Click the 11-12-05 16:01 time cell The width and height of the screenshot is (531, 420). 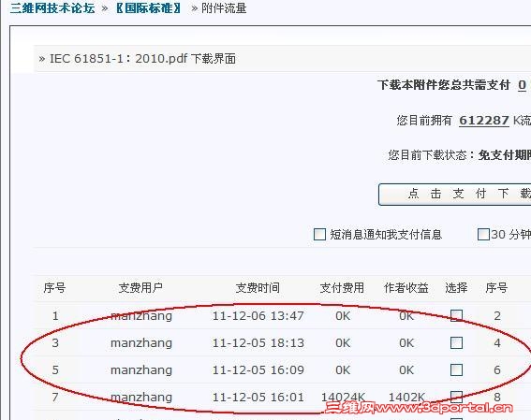pos(258,397)
